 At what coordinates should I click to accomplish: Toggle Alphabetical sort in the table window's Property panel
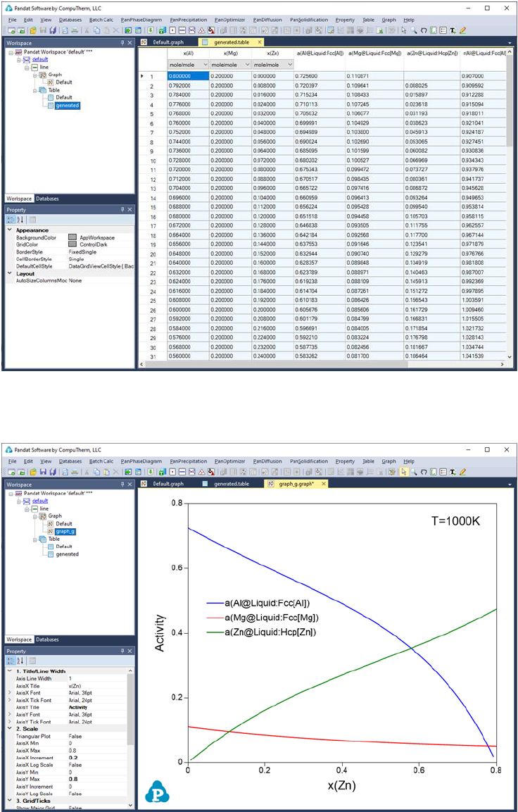pos(21,220)
